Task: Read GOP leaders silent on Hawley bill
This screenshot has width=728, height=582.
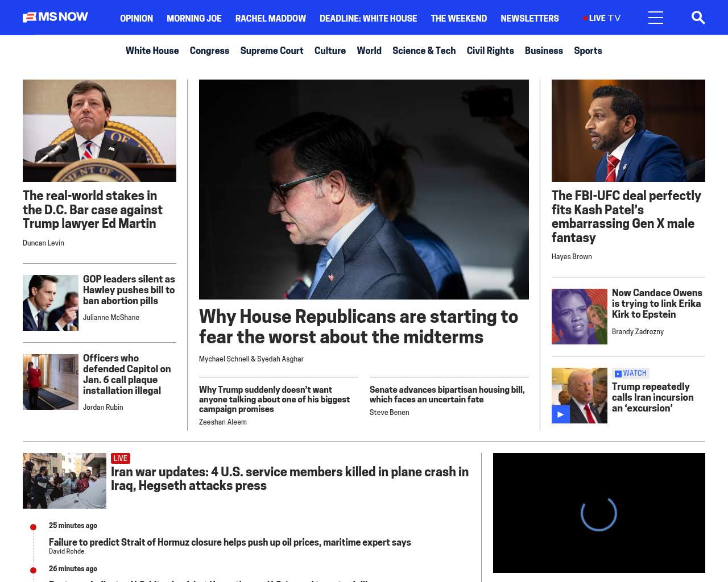Action: 129,290
